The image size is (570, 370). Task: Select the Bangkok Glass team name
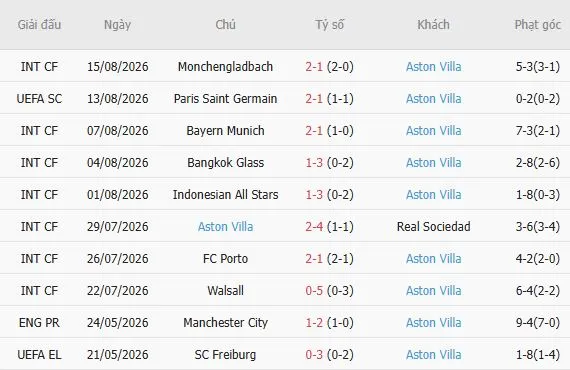click(x=225, y=162)
